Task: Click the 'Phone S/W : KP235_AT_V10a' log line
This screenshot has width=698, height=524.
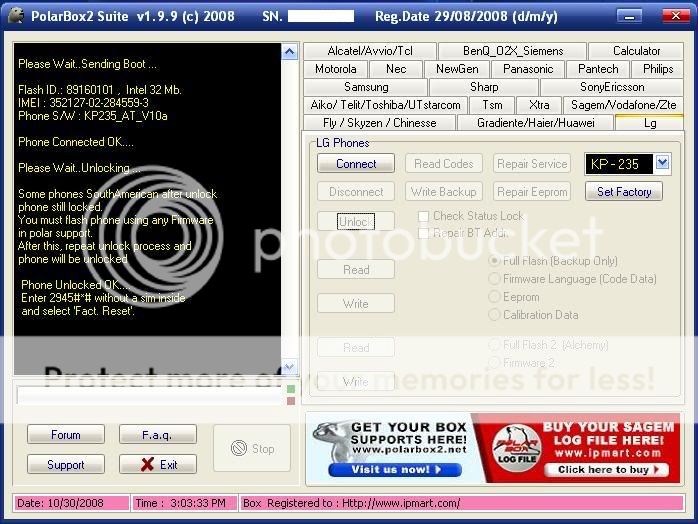Action: 93,116
